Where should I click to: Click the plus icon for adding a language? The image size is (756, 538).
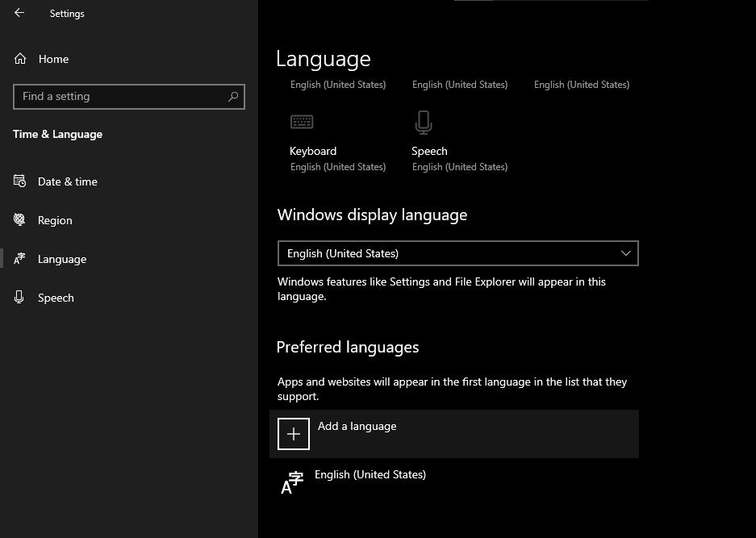[x=293, y=433]
